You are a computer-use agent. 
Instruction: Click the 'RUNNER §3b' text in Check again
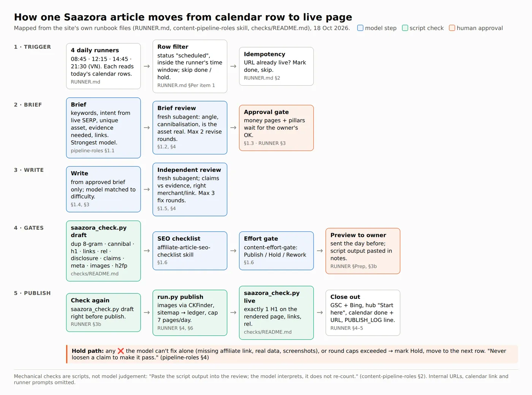click(x=86, y=324)
